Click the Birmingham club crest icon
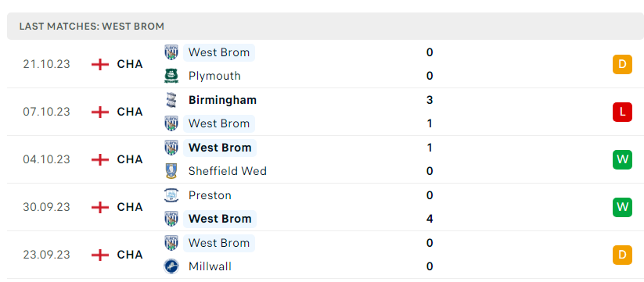This screenshot has height=282, width=644. pyautogui.click(x=171, y=100)
